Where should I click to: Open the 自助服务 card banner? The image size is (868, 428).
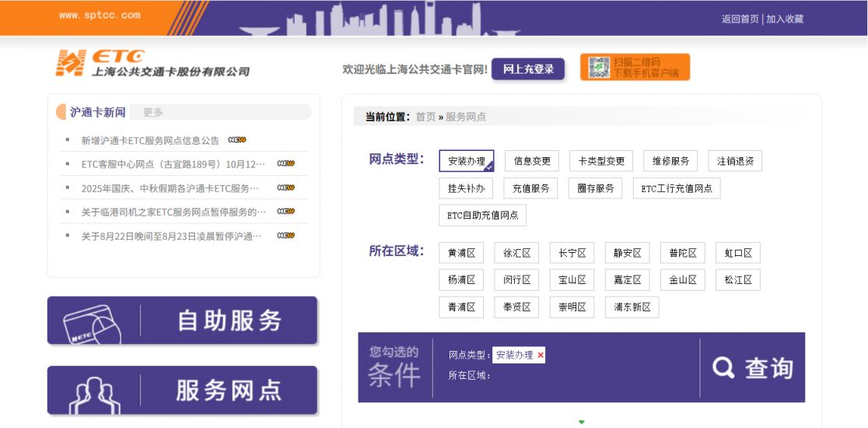tap(183, 321)
